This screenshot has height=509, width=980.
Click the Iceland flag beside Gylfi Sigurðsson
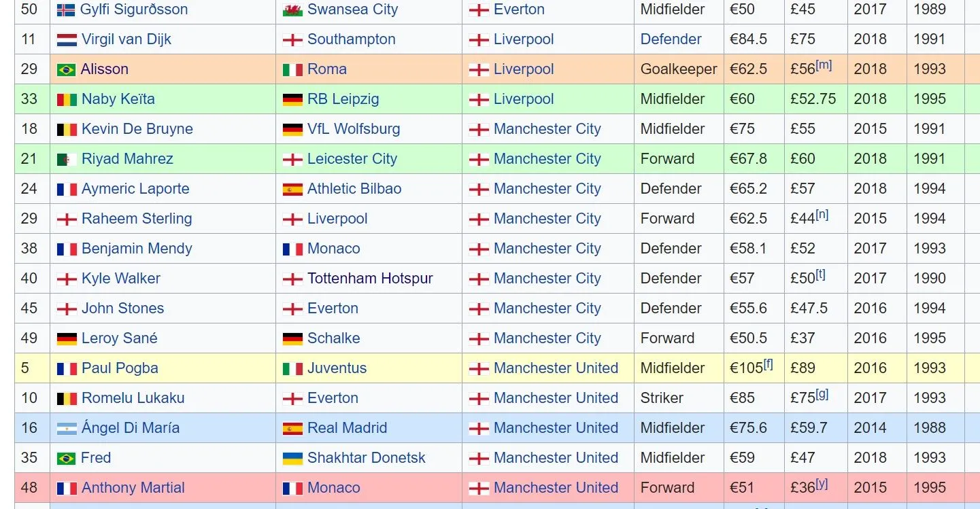[x=66, y=10]
